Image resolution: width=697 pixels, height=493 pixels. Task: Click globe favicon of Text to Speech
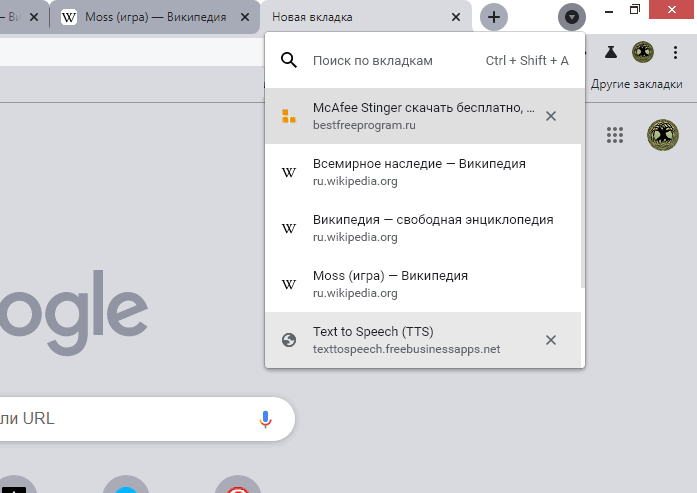tap(289, 340)
